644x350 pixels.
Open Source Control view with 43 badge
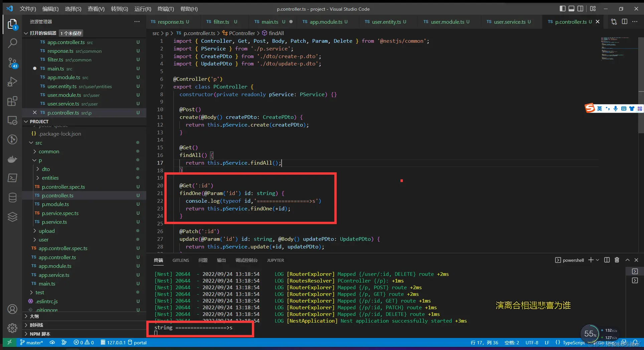(x=12, y=62)
